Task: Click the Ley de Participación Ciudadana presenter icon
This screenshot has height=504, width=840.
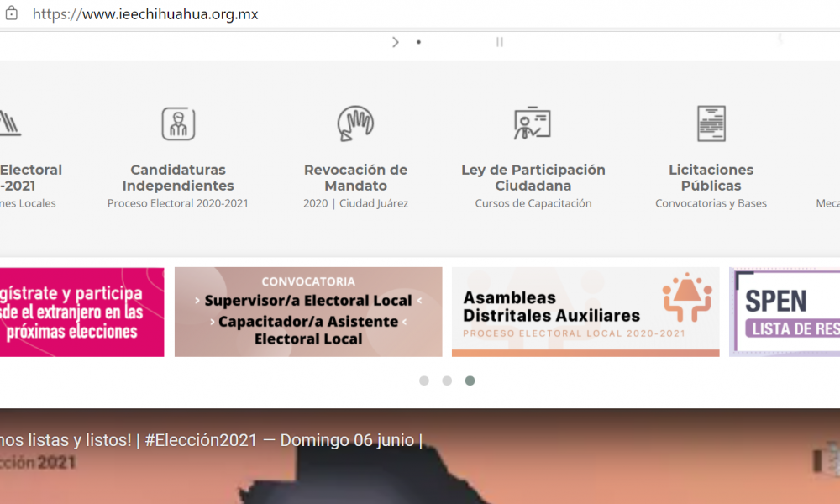Action: tap(533, 123)
